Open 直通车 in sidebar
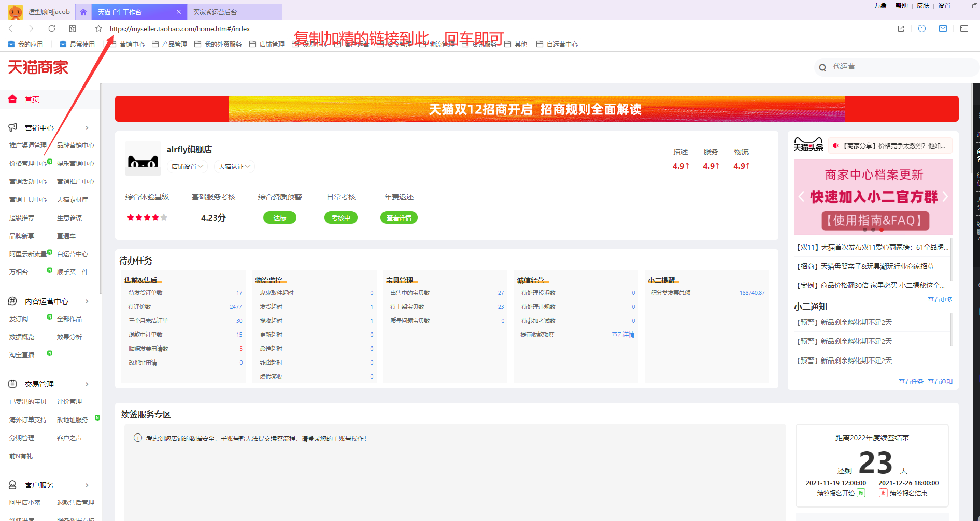This screenshot has width=980, height=521. [66, 236]
